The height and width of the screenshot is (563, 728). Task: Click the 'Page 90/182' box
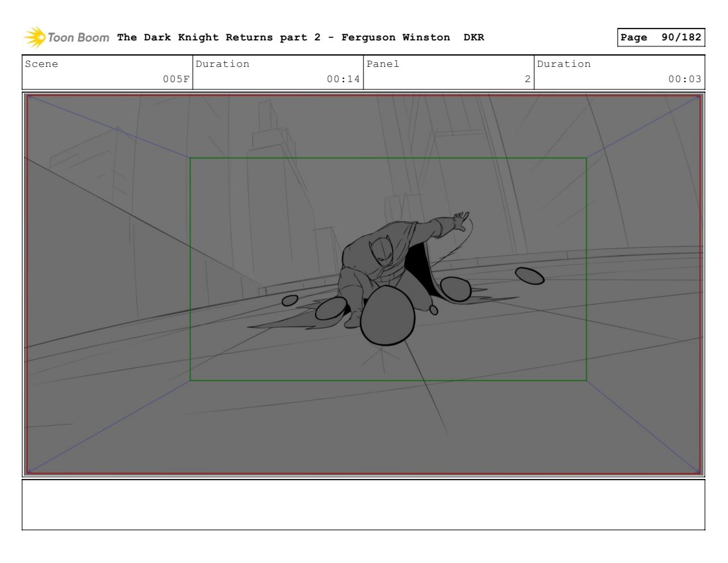point(660,37)
